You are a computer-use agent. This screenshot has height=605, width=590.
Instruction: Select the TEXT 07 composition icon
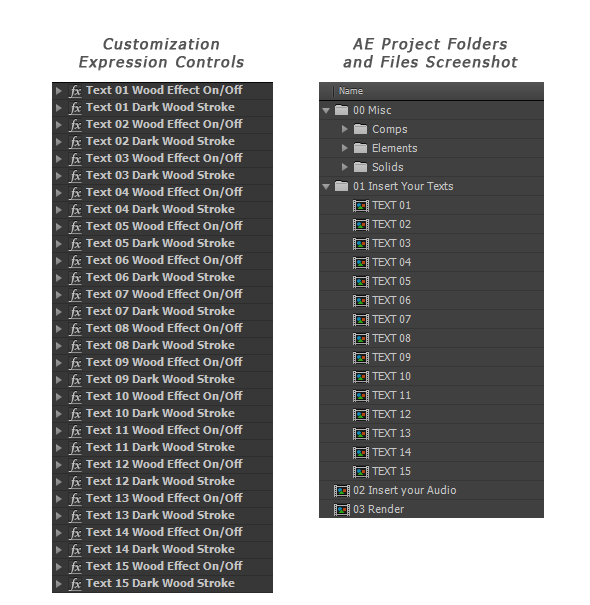pyautogui.click(x=361, y=319)
